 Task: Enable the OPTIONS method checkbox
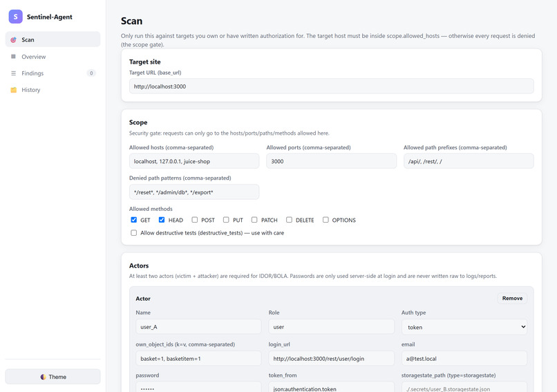(325, 220)
